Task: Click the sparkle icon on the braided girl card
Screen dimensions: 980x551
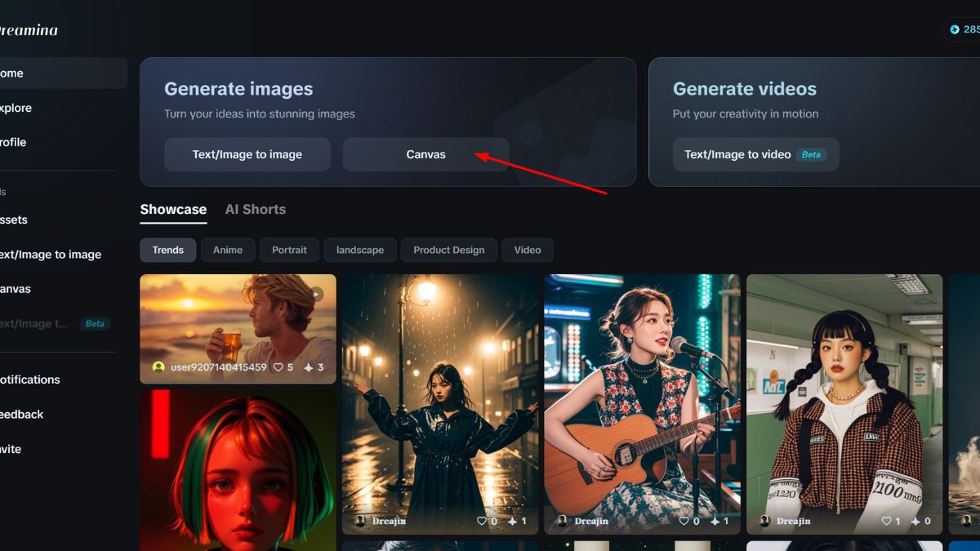Action: pos(916,521)
